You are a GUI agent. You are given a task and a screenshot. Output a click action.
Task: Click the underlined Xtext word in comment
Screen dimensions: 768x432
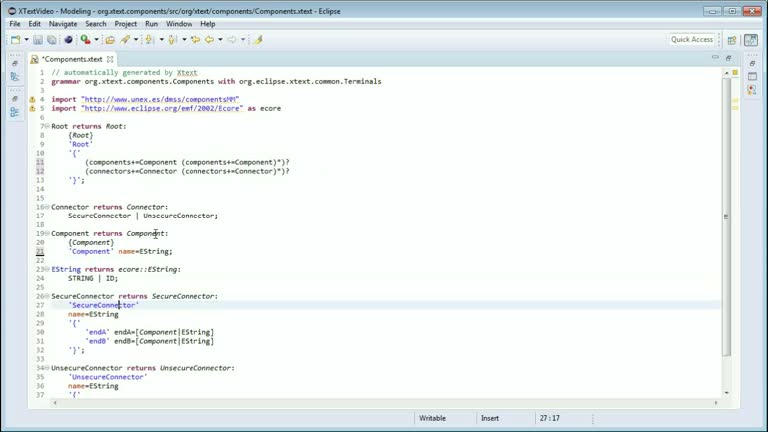[187, 72]
